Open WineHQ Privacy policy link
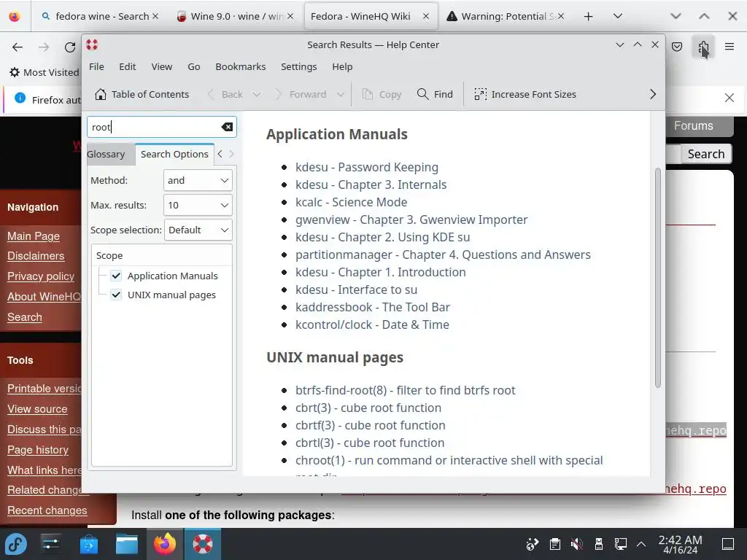This screenshot has width=747, height=560. (x=41, y=276)
